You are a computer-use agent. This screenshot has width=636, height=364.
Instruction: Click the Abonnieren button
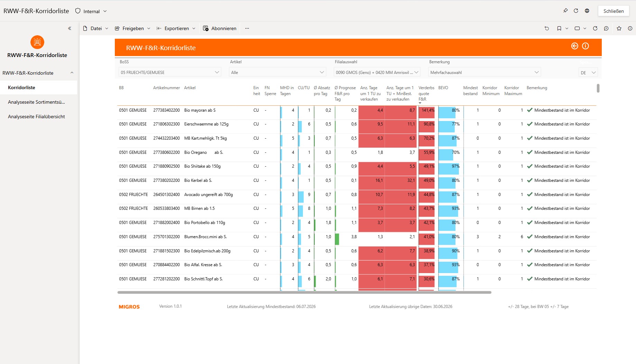[220, 28]
